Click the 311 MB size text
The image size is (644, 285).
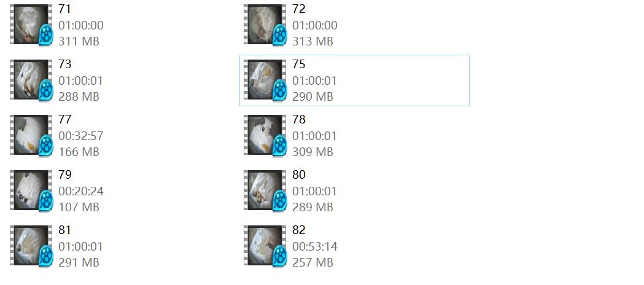tap(79, 42)
